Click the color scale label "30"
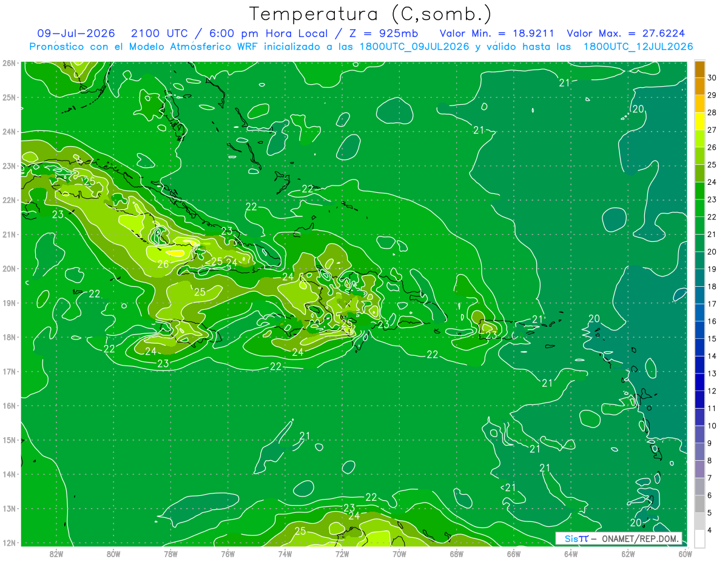The width and height of the screenshot is (728, 562). pos(712,78)
